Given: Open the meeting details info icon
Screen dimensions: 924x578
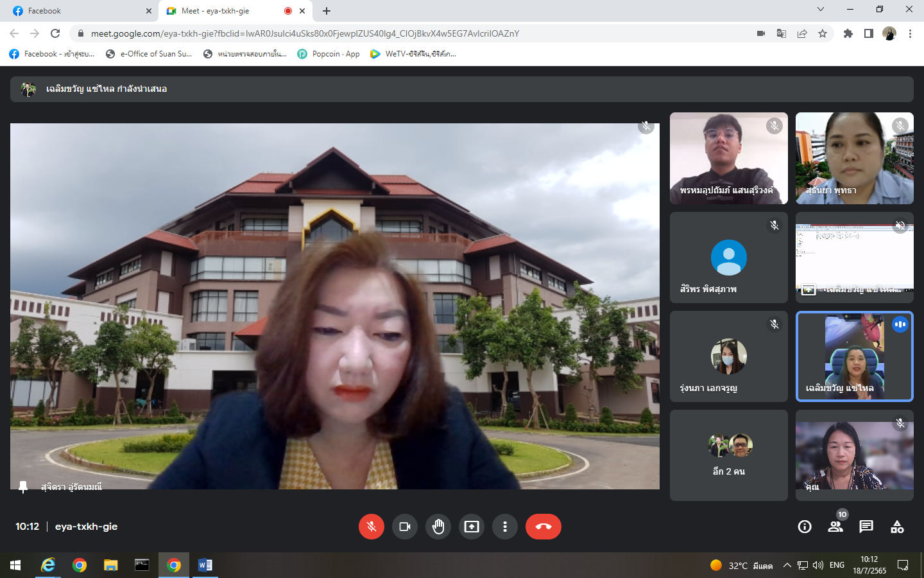Looking at the screenshot, I should tap(805, 527).
